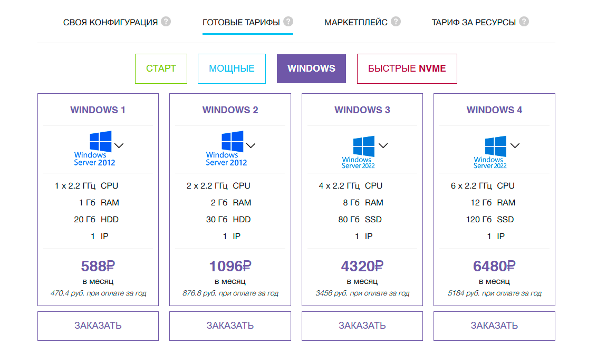Switch to Своя конфигурация tab
The width and height of the screenshot is (597, 364).
click(110, 23)
